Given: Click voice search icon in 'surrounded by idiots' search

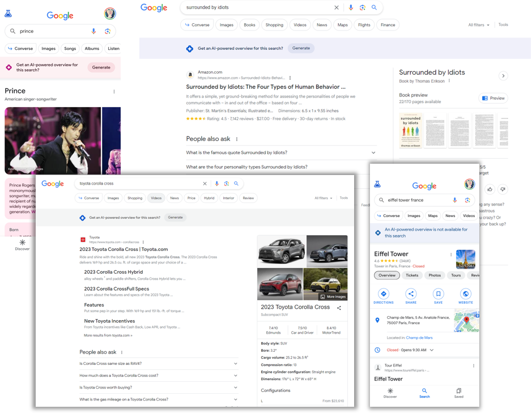Looking at the screenshot, I should [351, 7].
